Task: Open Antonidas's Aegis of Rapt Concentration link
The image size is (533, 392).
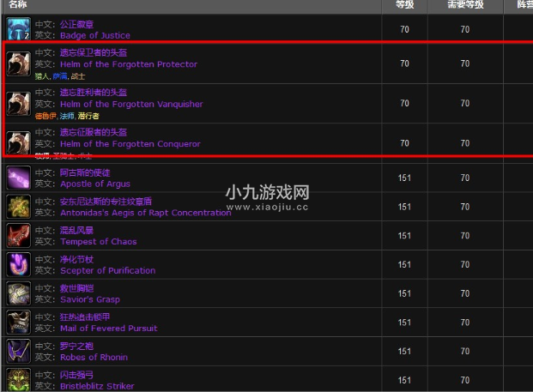Action: tap(146, 213)
